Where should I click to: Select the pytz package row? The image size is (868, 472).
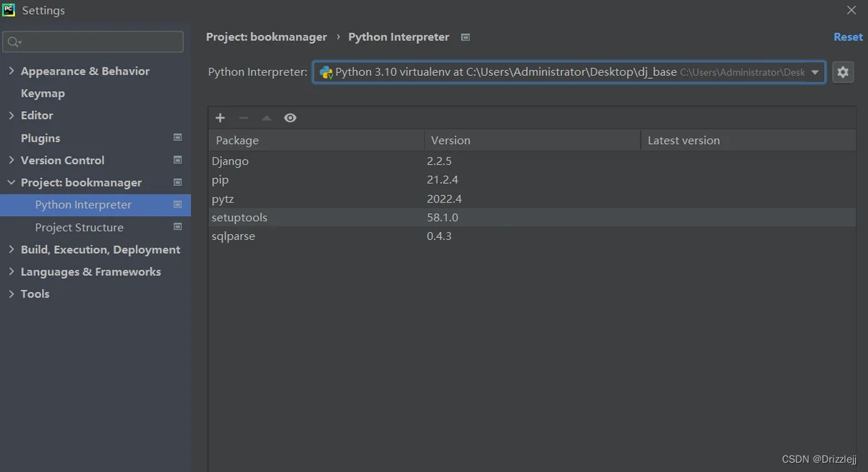(x=532, y=199)
